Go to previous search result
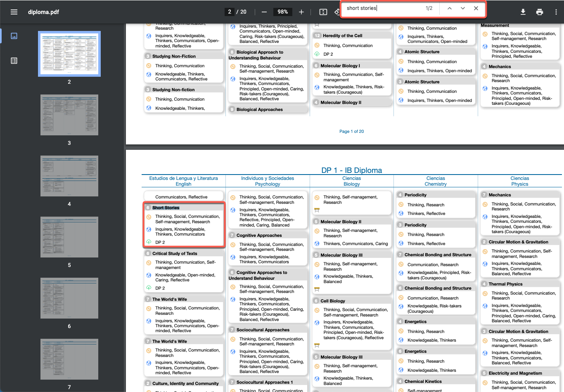Screen dimensions: 564x392 click(450, 8)
